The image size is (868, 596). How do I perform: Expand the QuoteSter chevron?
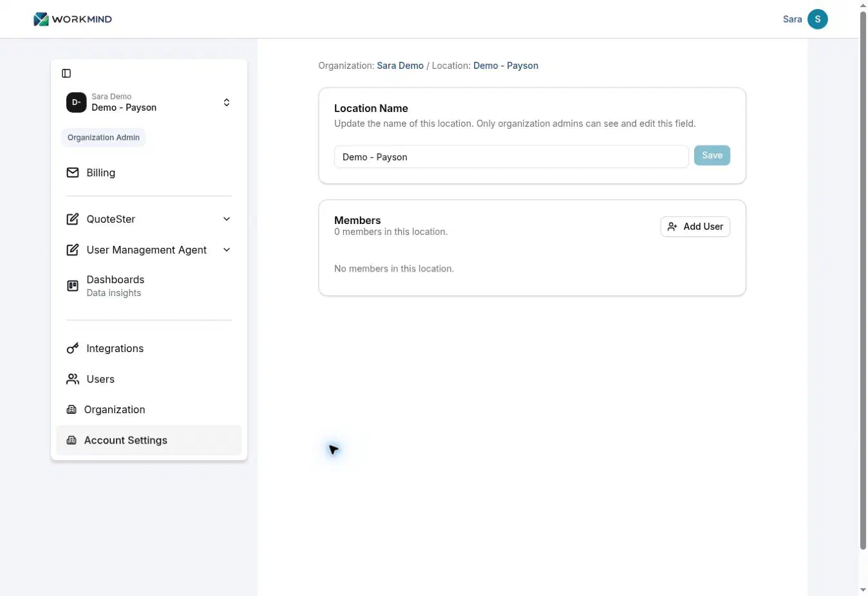point(227,219)
